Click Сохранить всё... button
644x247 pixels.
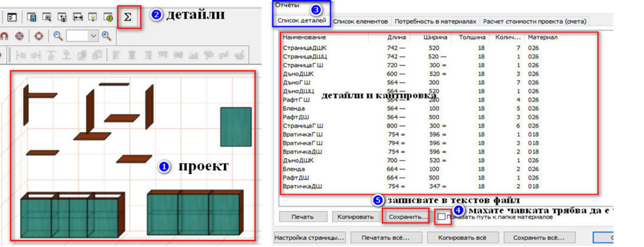pyautogui.click(x=539, y=238)
